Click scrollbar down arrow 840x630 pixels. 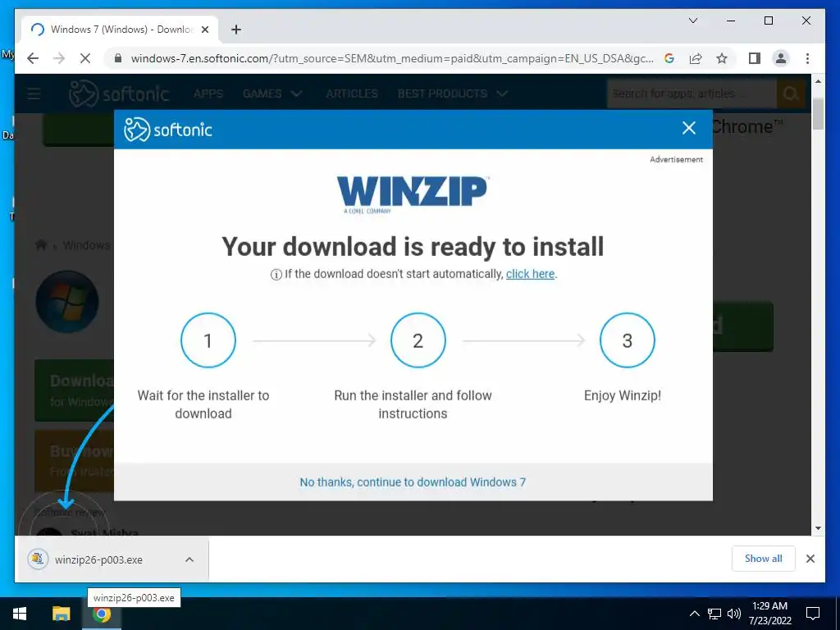[818, 528]
